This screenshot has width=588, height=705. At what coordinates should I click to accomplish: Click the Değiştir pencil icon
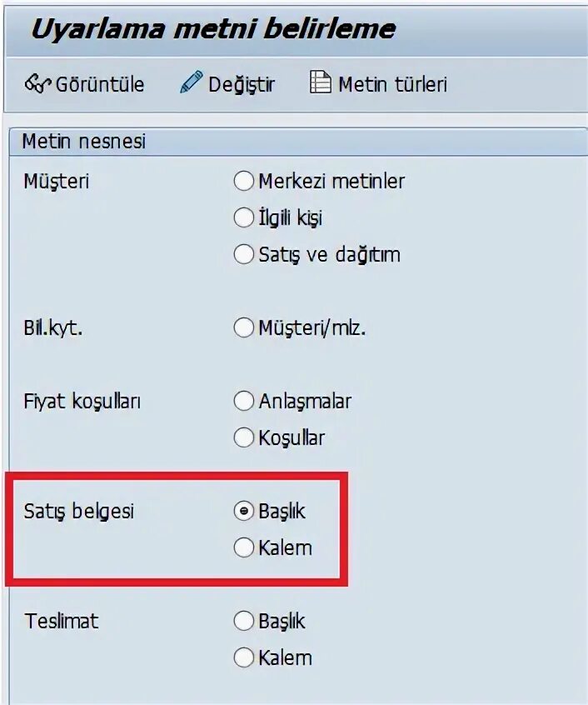[x=192, y=82]
